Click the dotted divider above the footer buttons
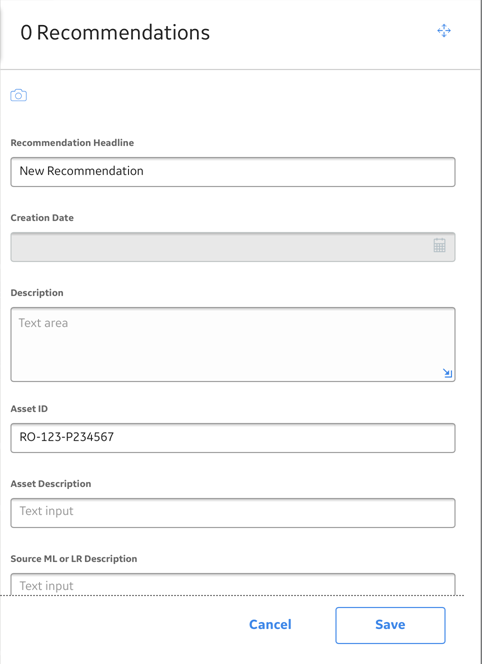The width and height of the screenshot is (482, 664). (x=232, y=595)
